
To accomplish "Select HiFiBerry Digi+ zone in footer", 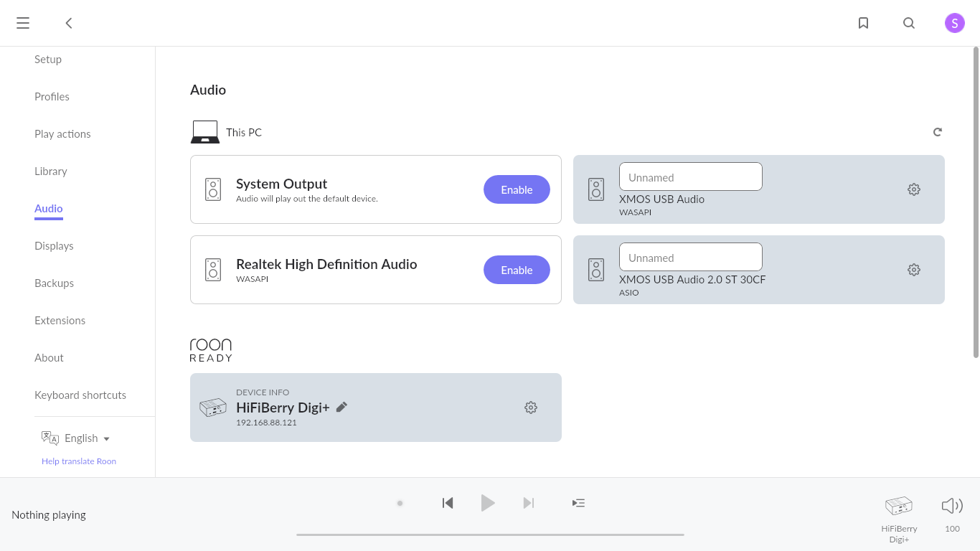I will tap(899, 519).
